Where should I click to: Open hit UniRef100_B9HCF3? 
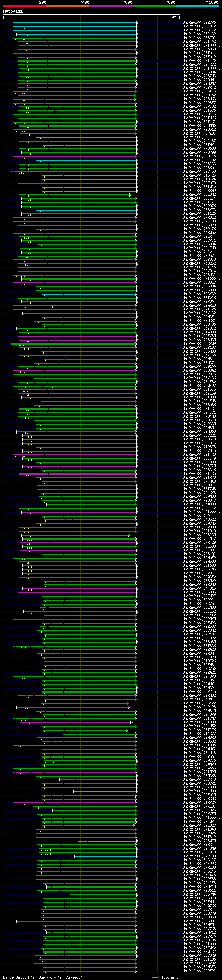tap(199, 967)
